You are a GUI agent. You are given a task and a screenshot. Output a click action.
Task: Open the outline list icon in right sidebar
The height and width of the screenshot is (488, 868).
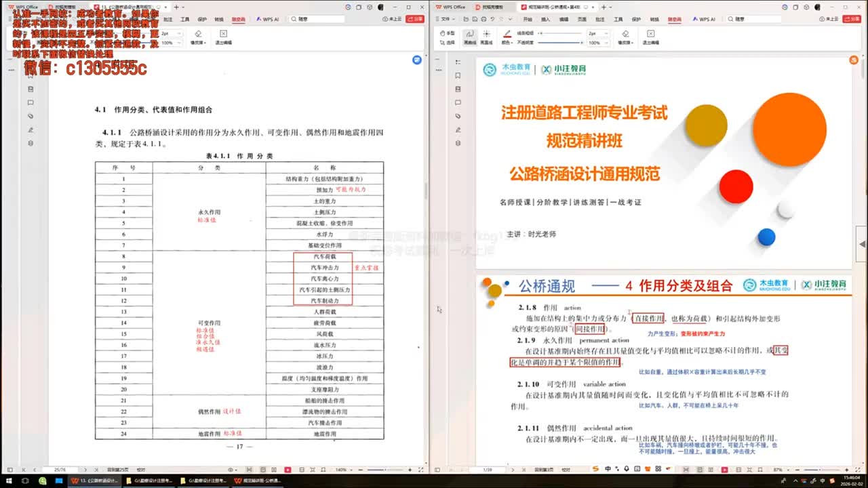coord(458,62)
